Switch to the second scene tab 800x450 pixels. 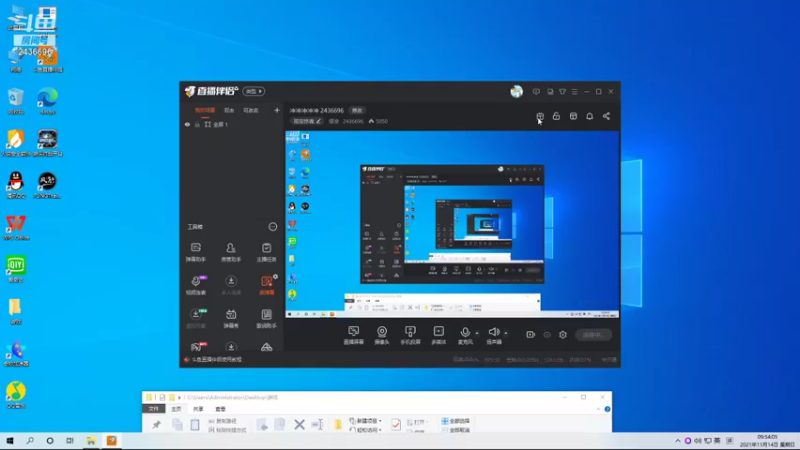point(229,110)
